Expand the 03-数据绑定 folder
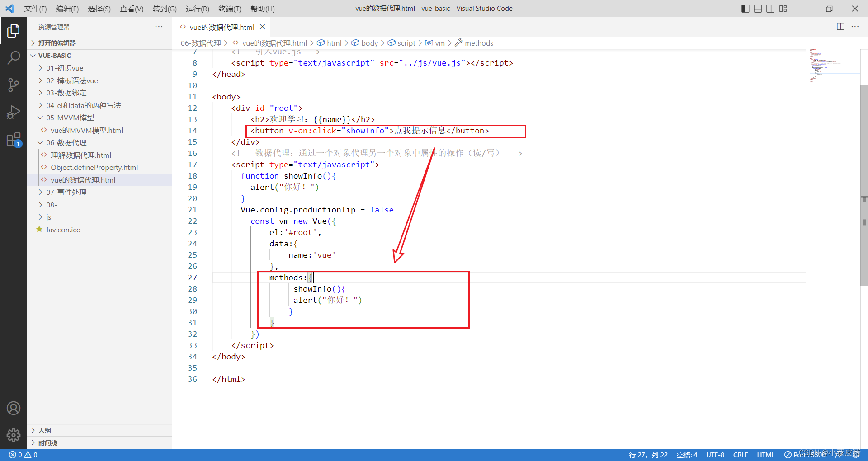Screen dimensions: 868x461 pos(99,93)
